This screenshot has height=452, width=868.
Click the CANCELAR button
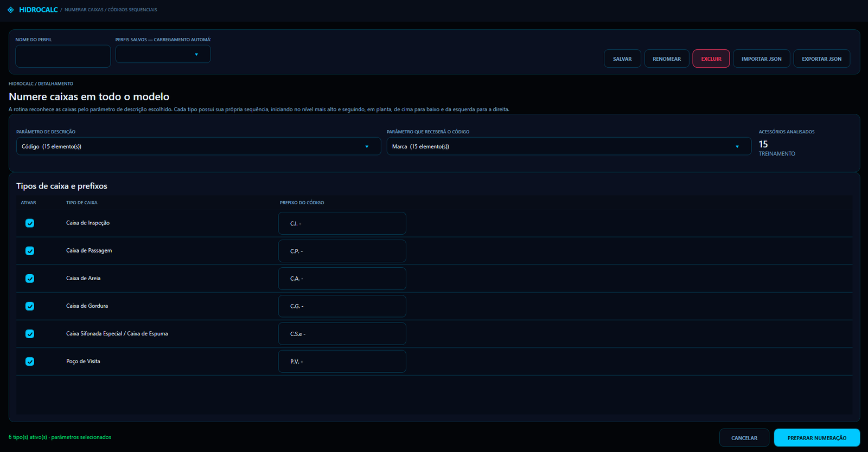pos(744,438)
